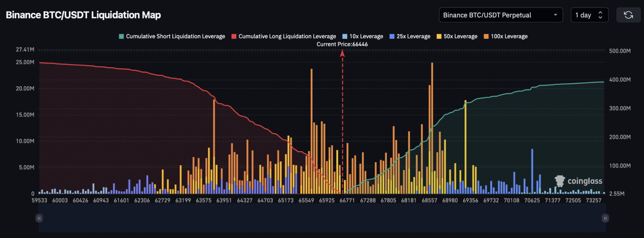Expand the 1 day timeframe selector

(x=589, y=15)
